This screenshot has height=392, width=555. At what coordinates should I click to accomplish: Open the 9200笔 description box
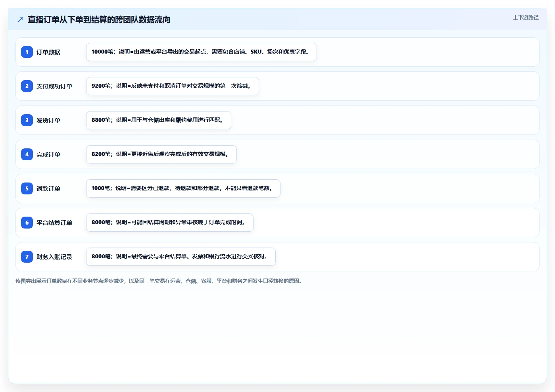coord(173,86)
